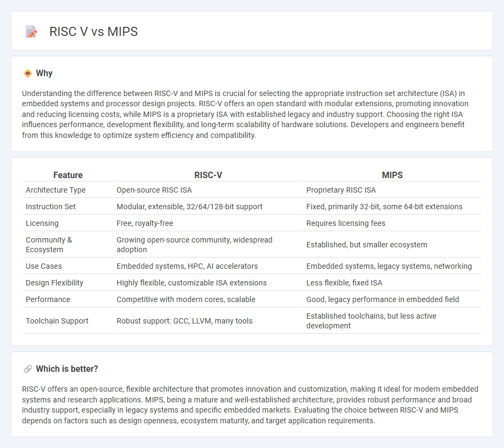Select 'Competitive with modern cores, scalable' cell
Screen dimensions: 504x448
(186, 300)
